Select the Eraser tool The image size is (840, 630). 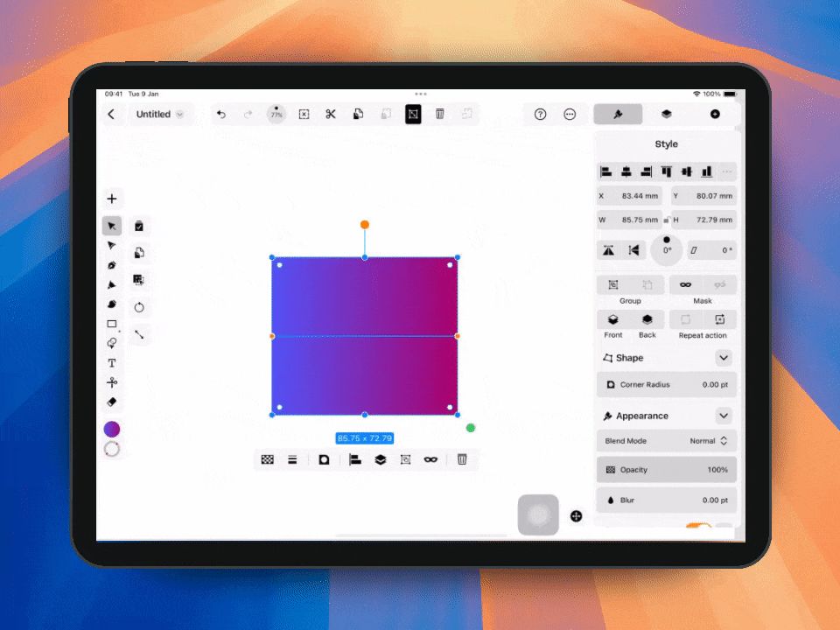111,402
